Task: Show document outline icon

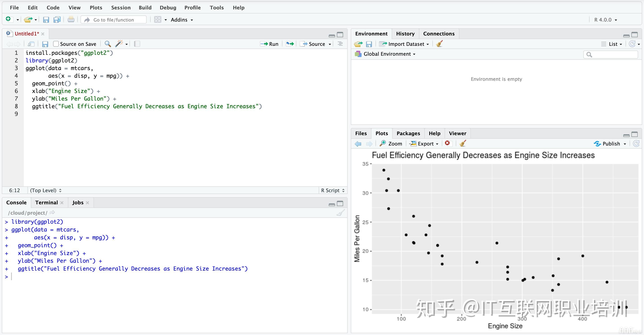Action: 340,44
